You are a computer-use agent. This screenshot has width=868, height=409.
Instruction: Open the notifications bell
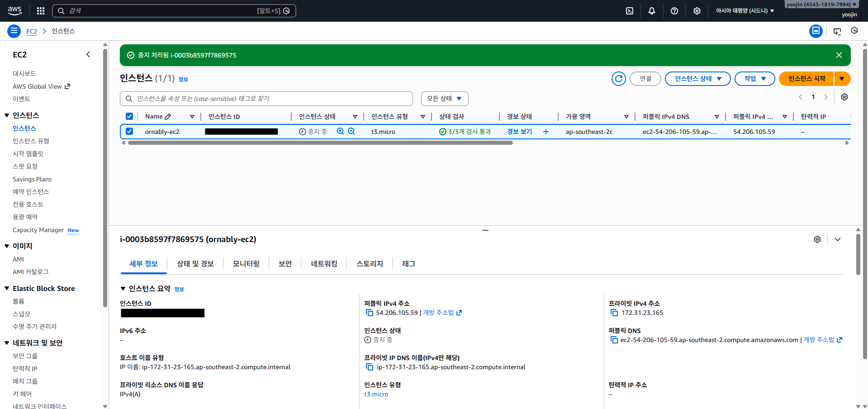[x=652, y=11]
